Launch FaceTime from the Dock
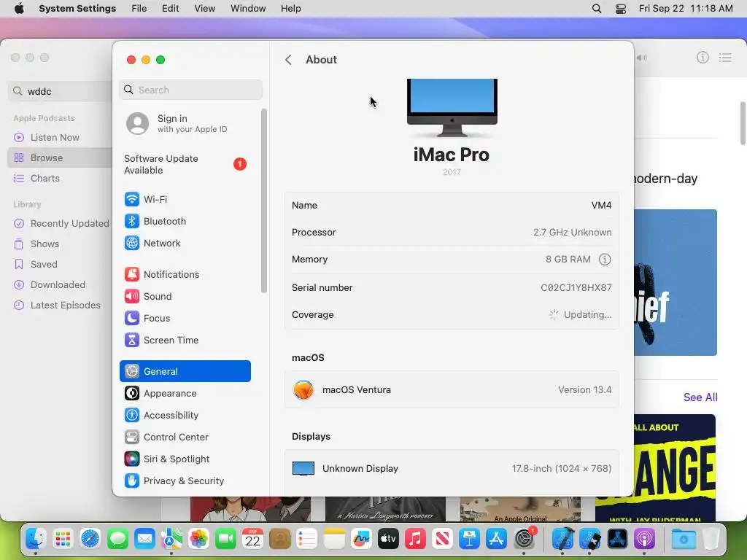 tap(225, 539)
